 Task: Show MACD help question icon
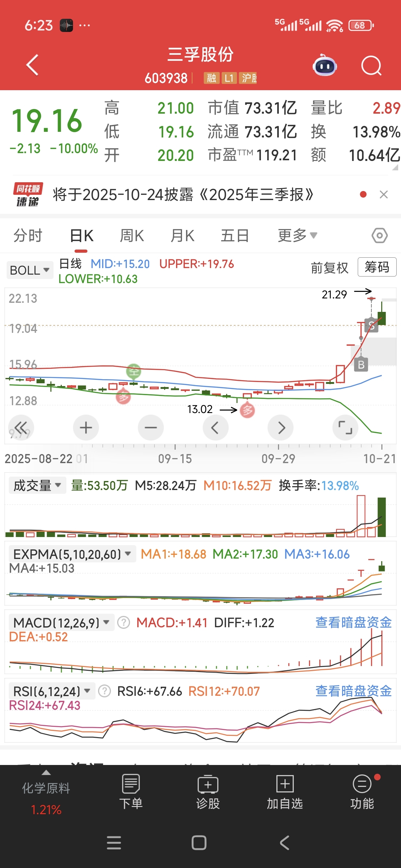click(123, 623)
